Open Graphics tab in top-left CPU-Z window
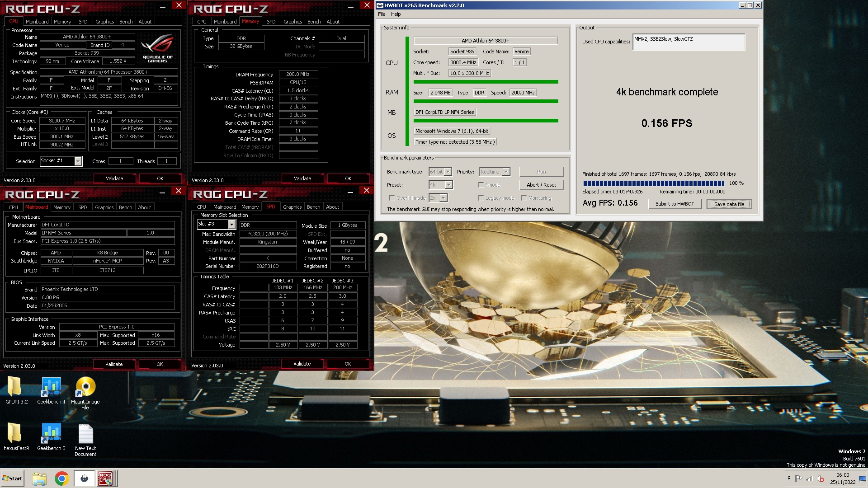The image size is (868, 488). point(104,22)
